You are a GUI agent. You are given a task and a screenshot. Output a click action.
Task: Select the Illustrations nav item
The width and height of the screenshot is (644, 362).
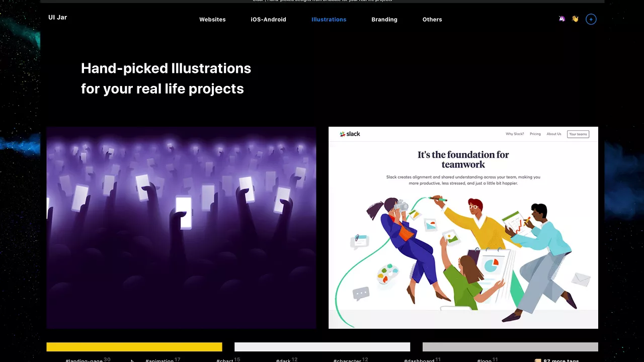point(329,20)
